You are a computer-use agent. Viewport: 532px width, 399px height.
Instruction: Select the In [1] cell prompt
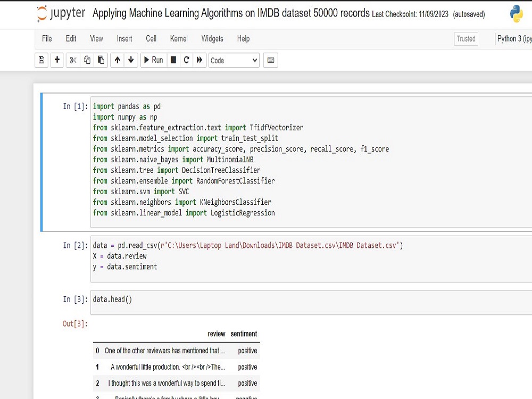pos(76,106)
